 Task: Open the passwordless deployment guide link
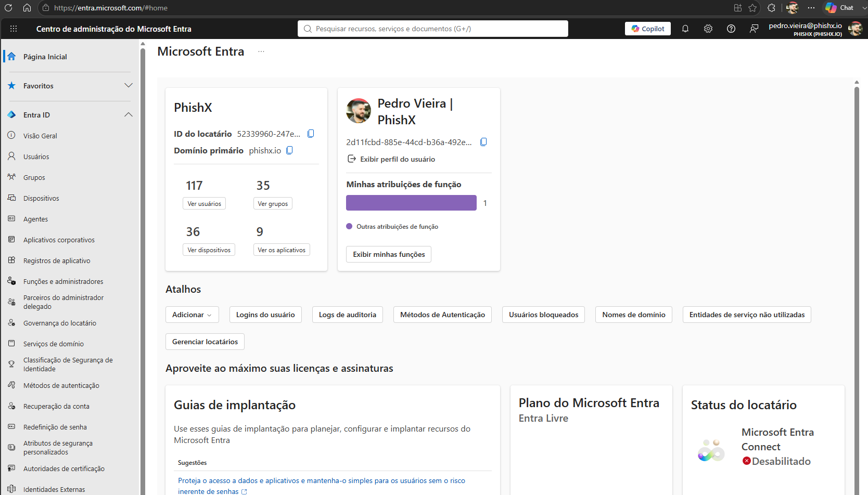(x=322, y=486)
